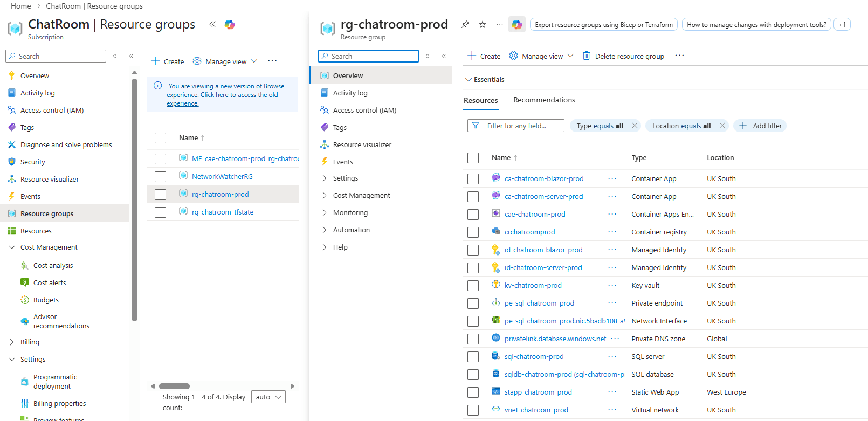Open the Manage view dropdown in the rg-chatroom-prod toolbar
Screen dimensions: 868x421
(541, 56)
